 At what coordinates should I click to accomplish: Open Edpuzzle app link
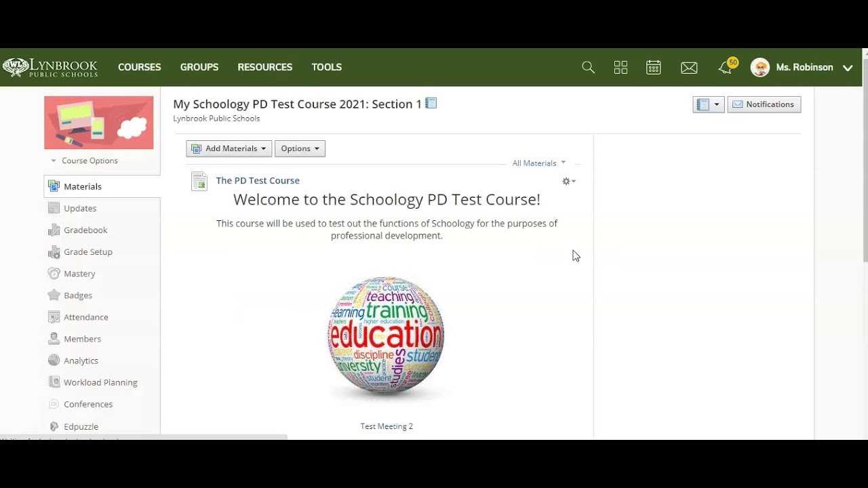[x=81, y=426]
